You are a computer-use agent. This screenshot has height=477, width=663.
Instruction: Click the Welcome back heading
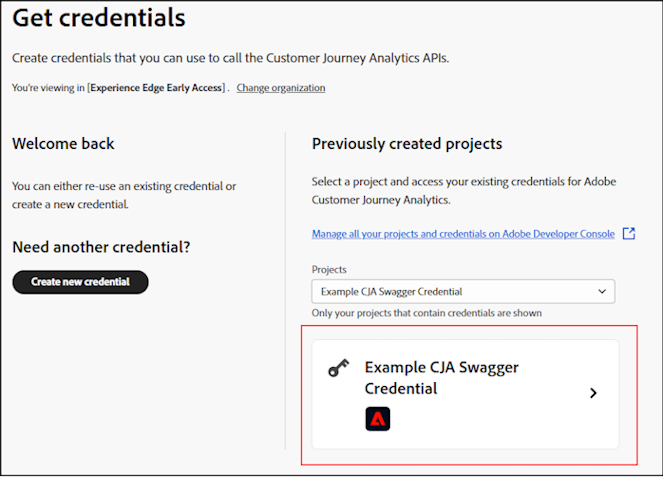point(63,144)
